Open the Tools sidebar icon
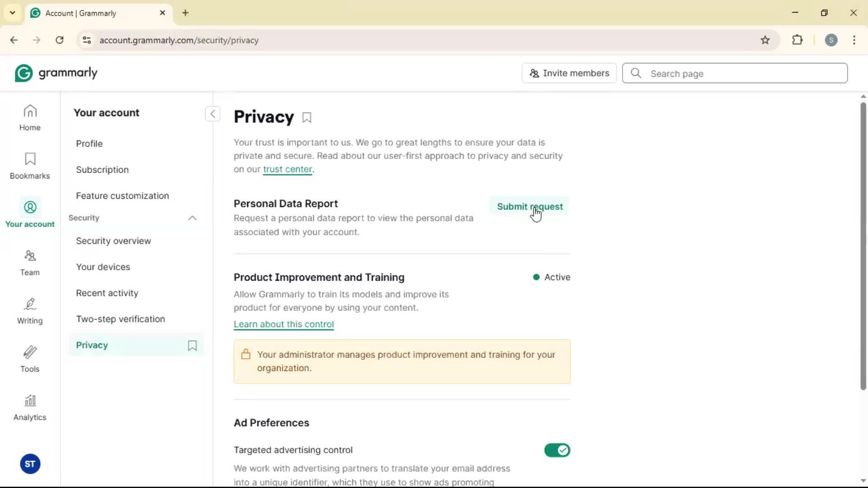The width and height of the screenshot is (868, 488). click(30, 359)
